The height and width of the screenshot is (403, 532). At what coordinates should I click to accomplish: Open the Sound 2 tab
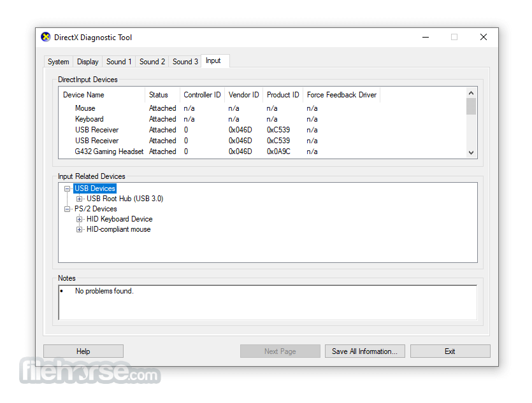[152, 62]
